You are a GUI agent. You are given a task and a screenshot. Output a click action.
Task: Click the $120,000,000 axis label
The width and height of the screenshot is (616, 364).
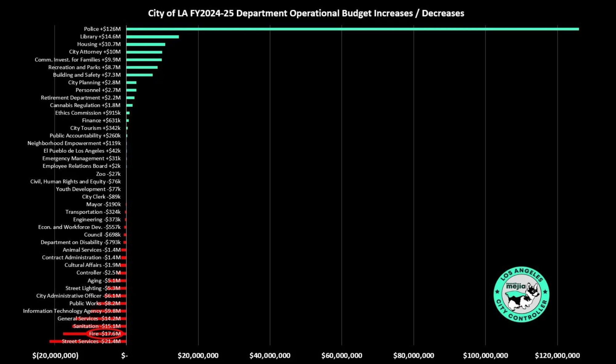tap(557, 356)
